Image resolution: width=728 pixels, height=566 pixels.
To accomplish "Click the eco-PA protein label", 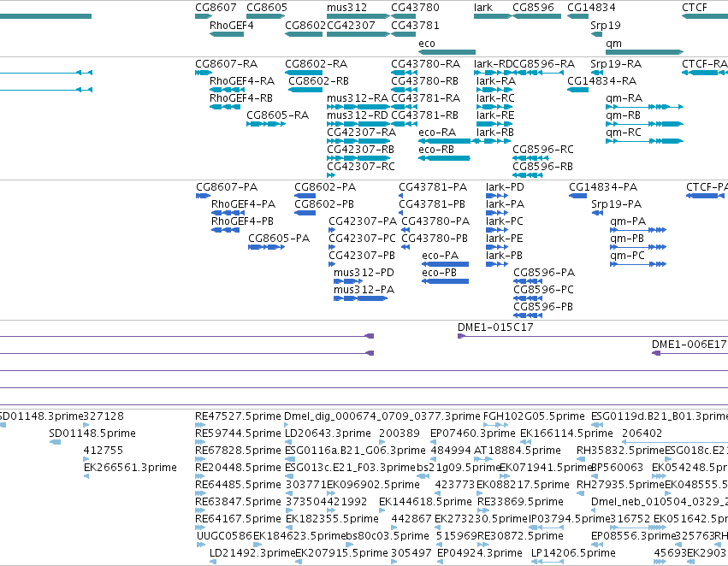I will point(440,255).
